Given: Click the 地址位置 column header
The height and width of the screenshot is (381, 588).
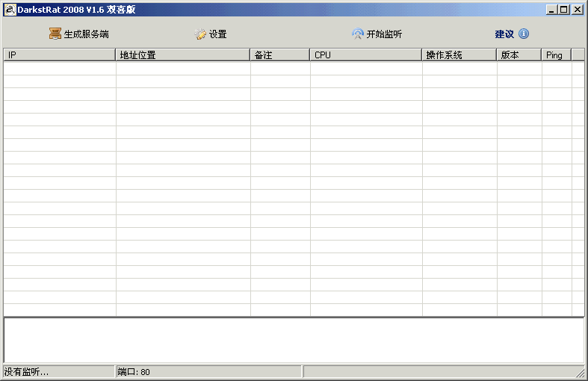Looking at the screenshot, I should 182,55.
